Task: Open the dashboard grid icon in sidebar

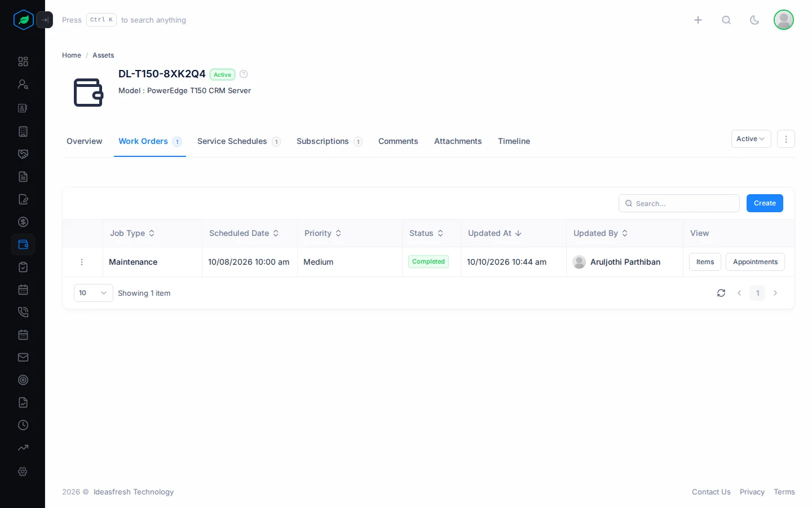Action: point(23,62)
